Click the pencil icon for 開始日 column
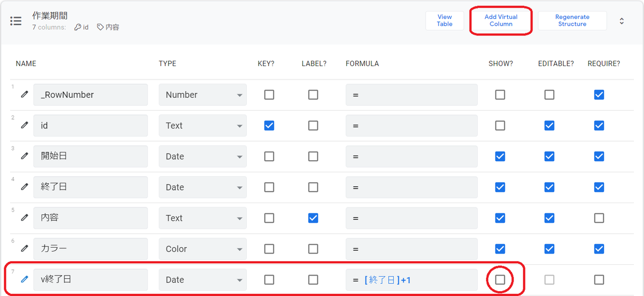The width and height of the screenshot is (644, 296). click(24, 156)
